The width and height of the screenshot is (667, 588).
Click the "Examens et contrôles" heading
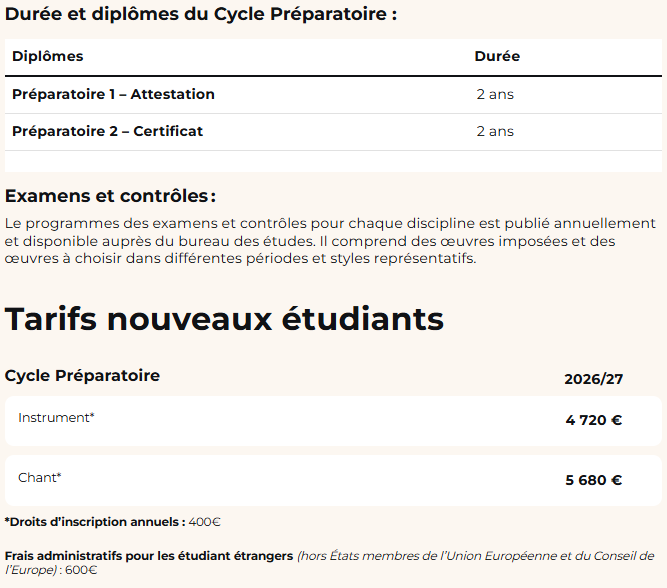110,196
